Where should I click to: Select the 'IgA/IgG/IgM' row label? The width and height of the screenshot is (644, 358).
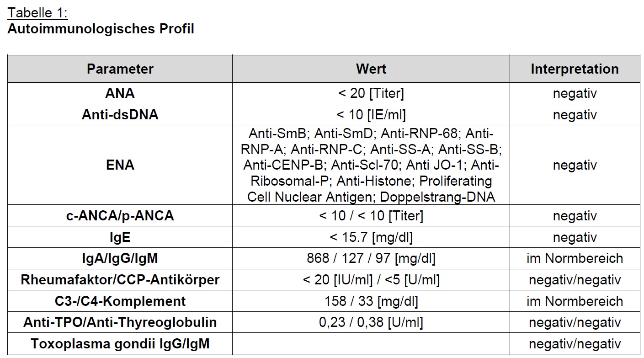(x=120, y=258)
